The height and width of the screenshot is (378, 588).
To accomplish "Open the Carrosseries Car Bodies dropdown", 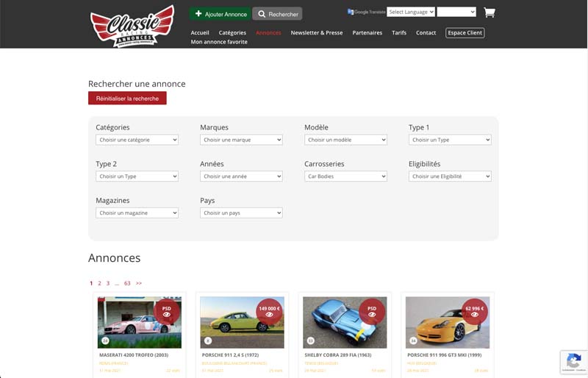I will [345, 176].
